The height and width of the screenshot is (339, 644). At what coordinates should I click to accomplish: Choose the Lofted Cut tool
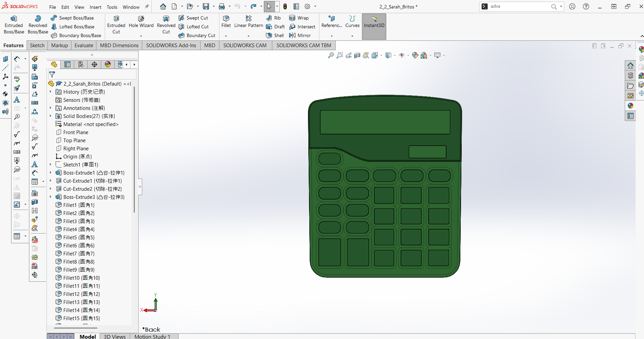click(x=193, y=27)
